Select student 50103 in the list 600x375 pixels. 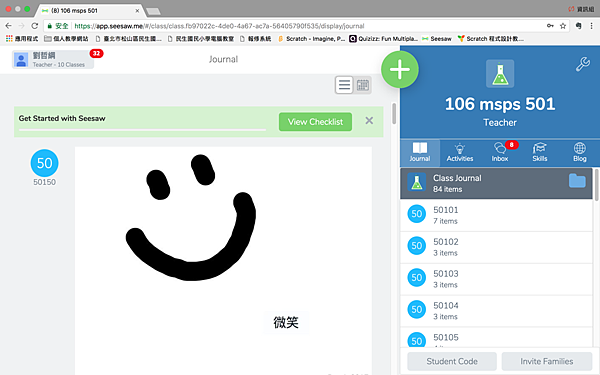[x=496, y=279]
